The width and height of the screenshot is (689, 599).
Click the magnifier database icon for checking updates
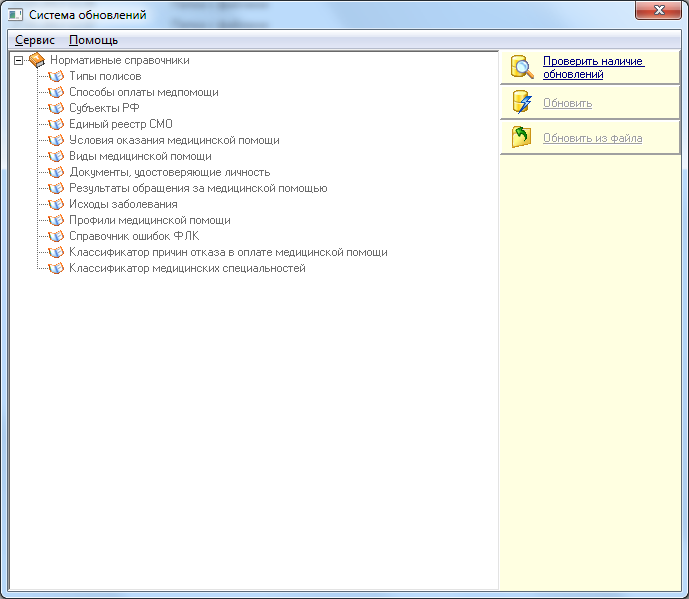click(x=522, y=67)
